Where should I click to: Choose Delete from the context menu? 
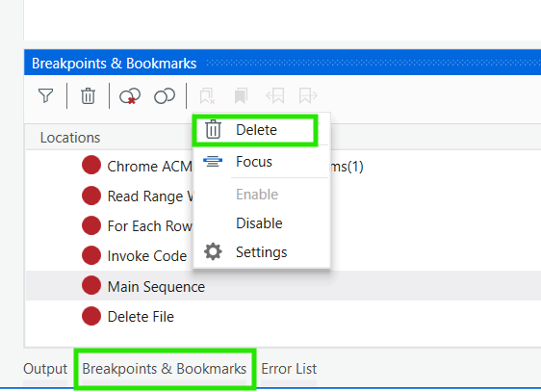pos(255,130)
